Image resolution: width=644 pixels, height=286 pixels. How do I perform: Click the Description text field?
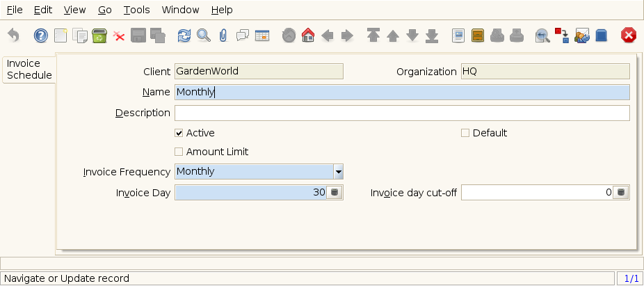(401, 113)
